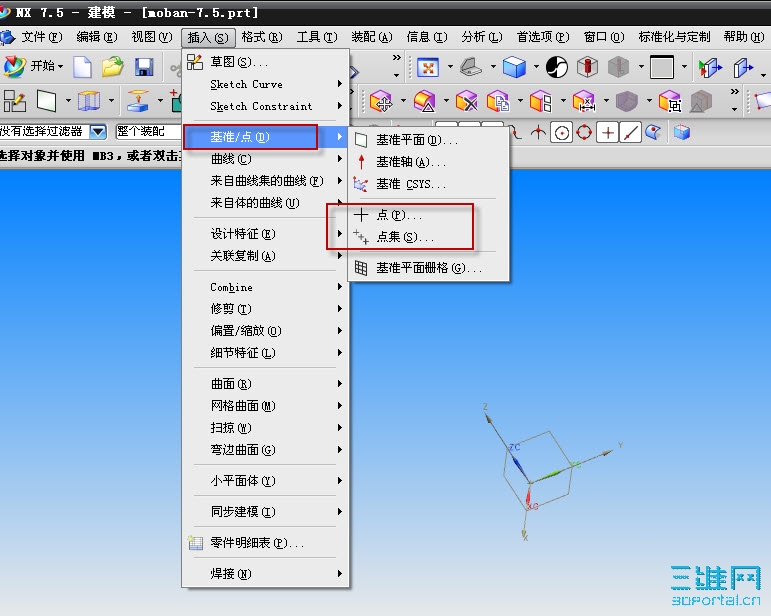Expand 设计特征(E) submenu
Image resolution: width=771 pixels, height=616 pixels.
(266, 234)
